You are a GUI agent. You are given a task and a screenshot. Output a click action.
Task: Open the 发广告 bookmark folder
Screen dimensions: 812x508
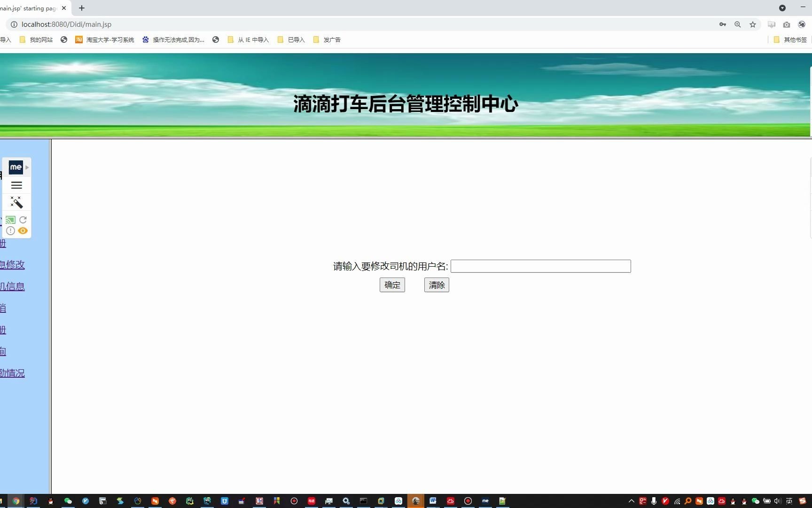(x=327, y=40)
